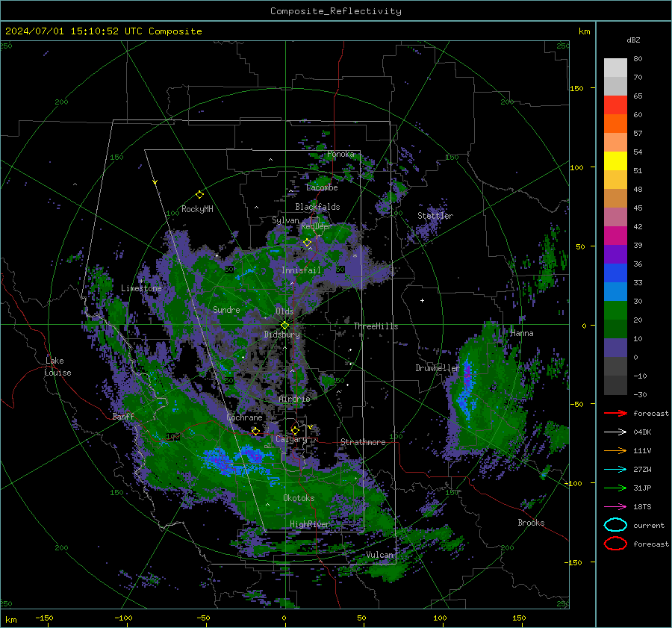Click the yellow diamond marker above Calgary
Image resolution: width=672 pixels, height=628 pixels.
295,430
